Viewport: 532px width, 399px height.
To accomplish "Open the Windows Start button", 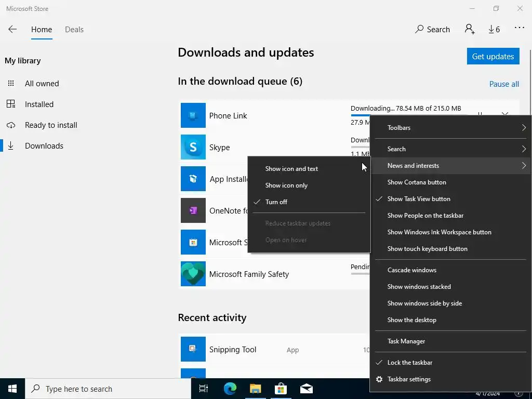I will pos(12,389).
